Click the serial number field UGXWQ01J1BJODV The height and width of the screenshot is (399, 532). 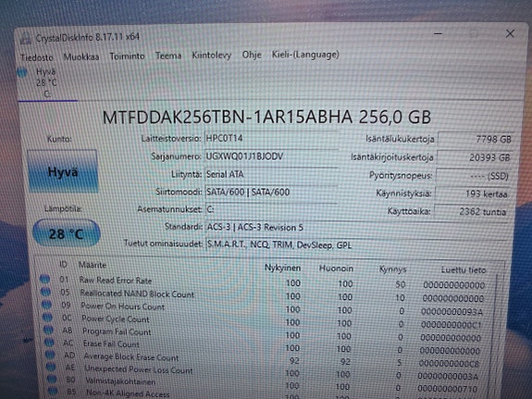(271, 156)
